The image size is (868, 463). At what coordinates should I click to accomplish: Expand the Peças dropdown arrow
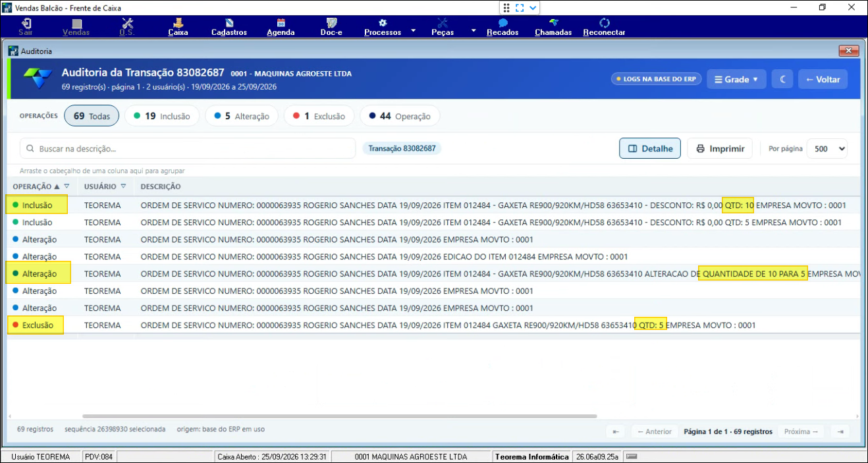474,31
